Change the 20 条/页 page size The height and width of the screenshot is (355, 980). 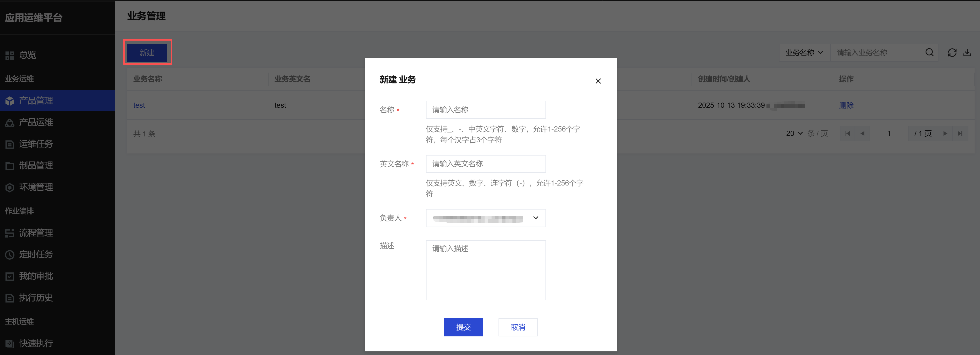pyautogui.click(x=794, y=134)
